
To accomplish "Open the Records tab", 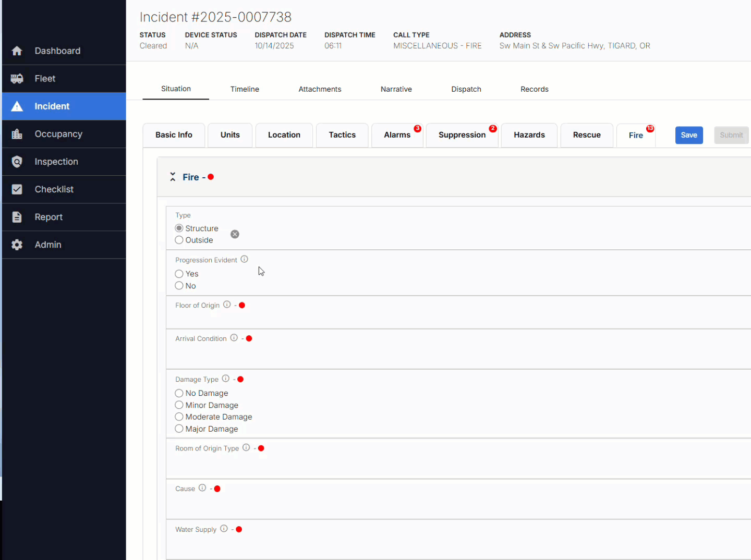I will tap(535, 89).
